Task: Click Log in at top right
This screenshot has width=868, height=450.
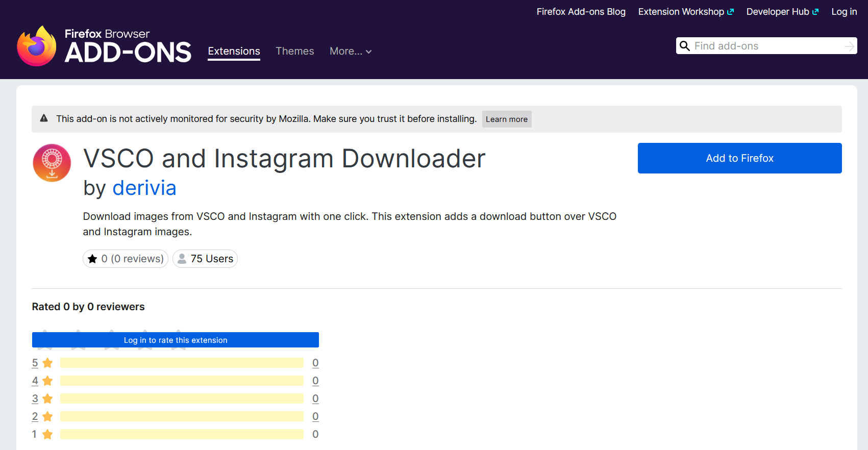Action: click(844, 12)
